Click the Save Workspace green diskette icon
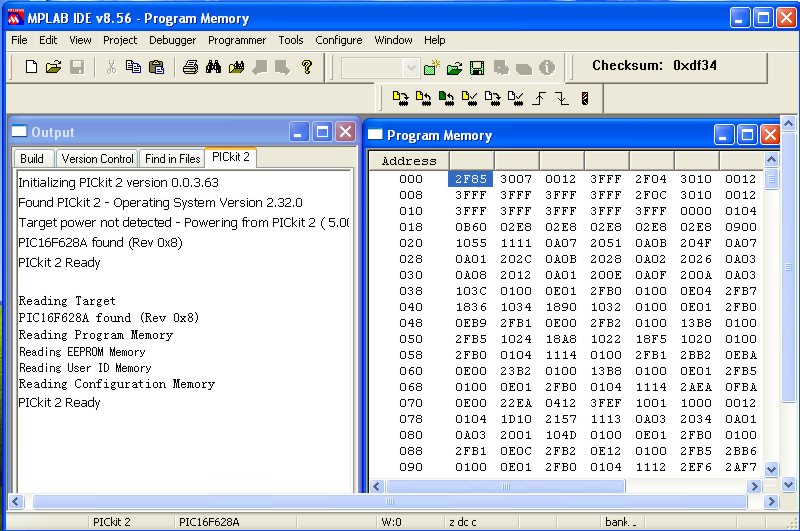The image size is (800, 531). (477, 67)
